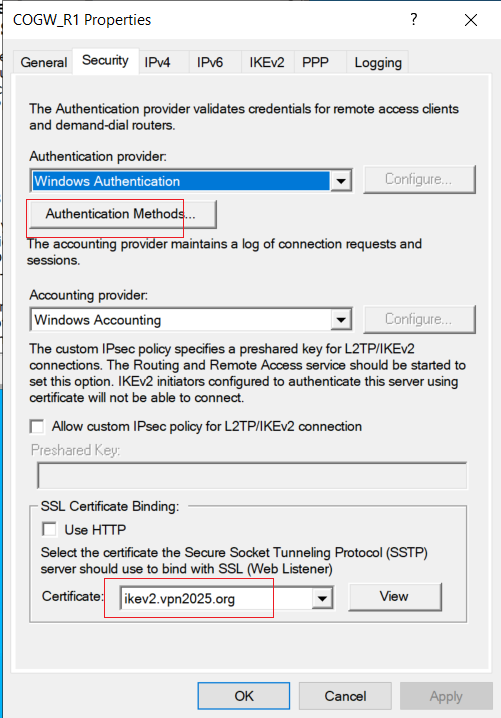
Task: Click the Cancel button
Action: pyautogui.click(x=345, y=696)
